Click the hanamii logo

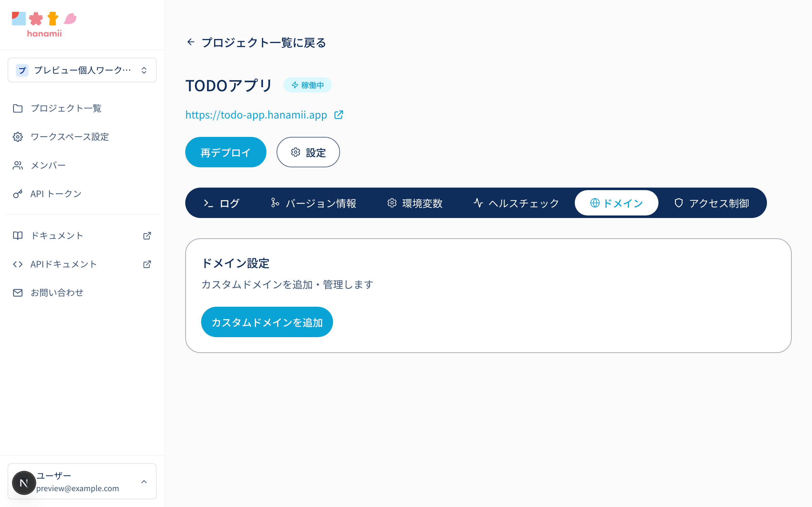(x=44, y=24)
